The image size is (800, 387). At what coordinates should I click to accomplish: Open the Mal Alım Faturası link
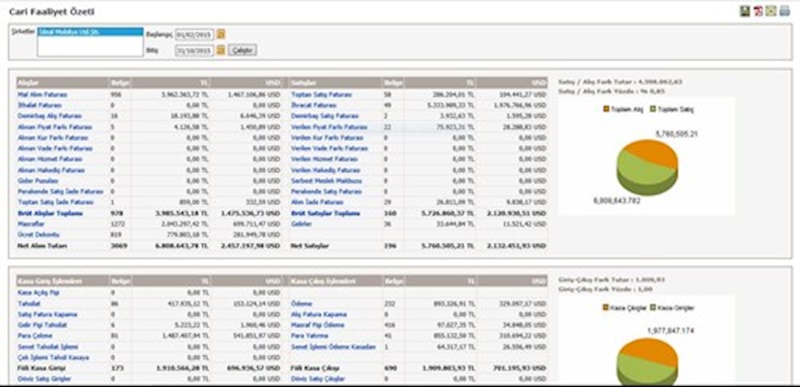(x=42, y=95)
